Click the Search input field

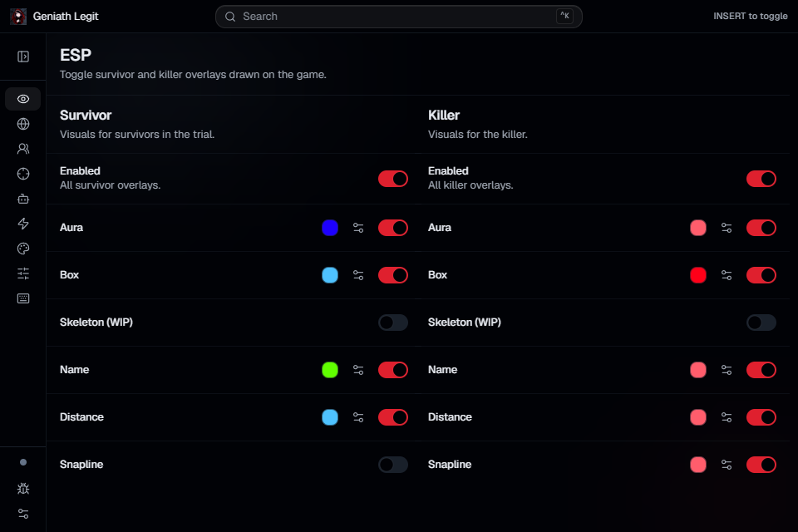click(398, 17)
